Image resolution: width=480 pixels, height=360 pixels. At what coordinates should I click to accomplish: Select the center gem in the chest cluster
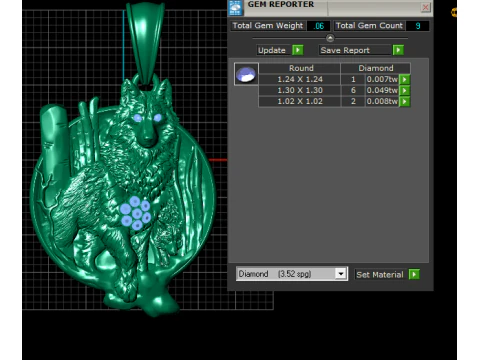coord(137,214)
